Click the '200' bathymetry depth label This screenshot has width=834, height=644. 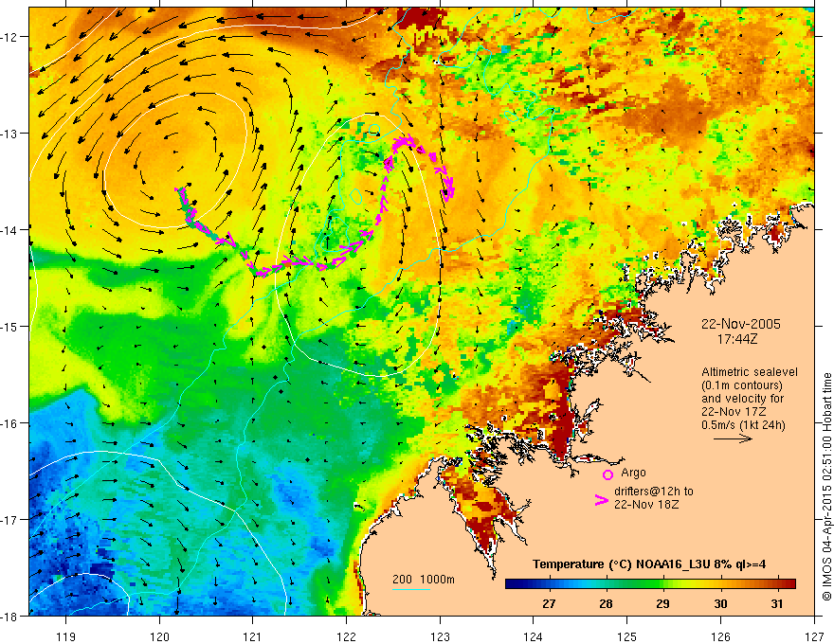(403, 580)
